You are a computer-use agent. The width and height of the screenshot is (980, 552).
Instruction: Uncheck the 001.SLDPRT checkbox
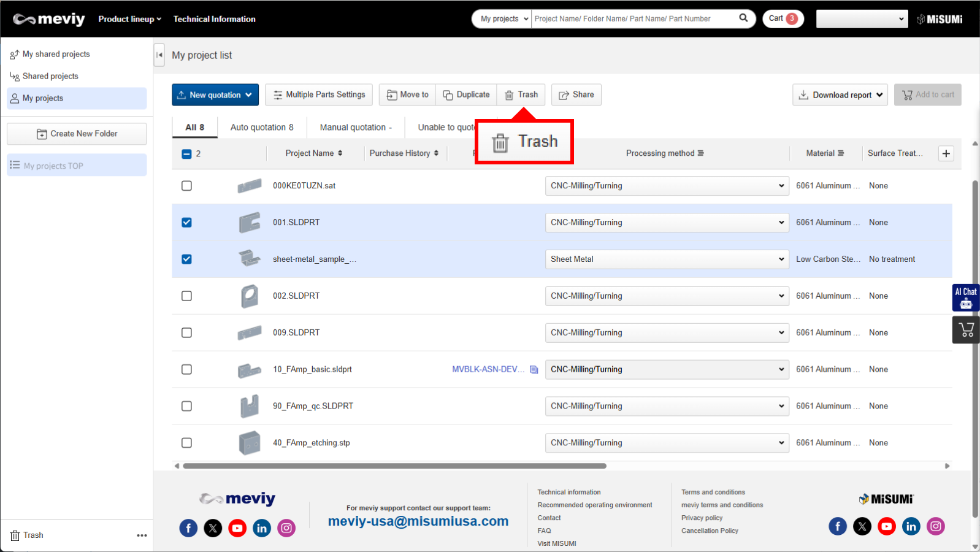[186, 223]
